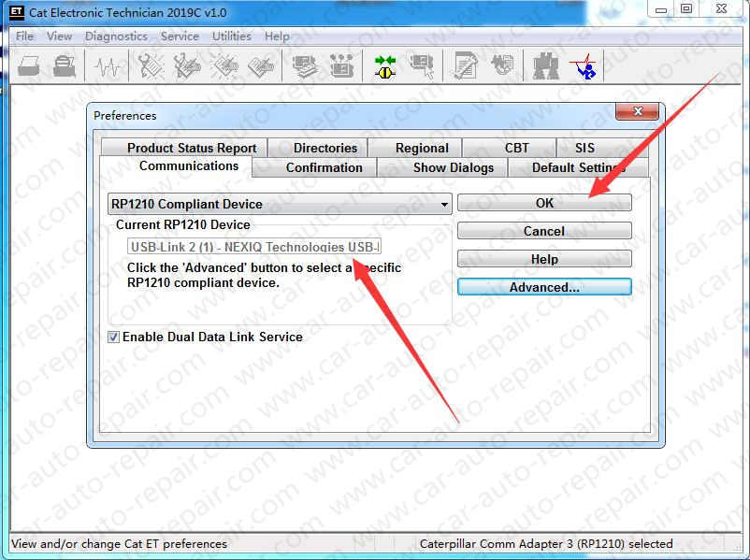Click the Logged Event Codes icon
The image size is (750, 560).
point(261,66)
